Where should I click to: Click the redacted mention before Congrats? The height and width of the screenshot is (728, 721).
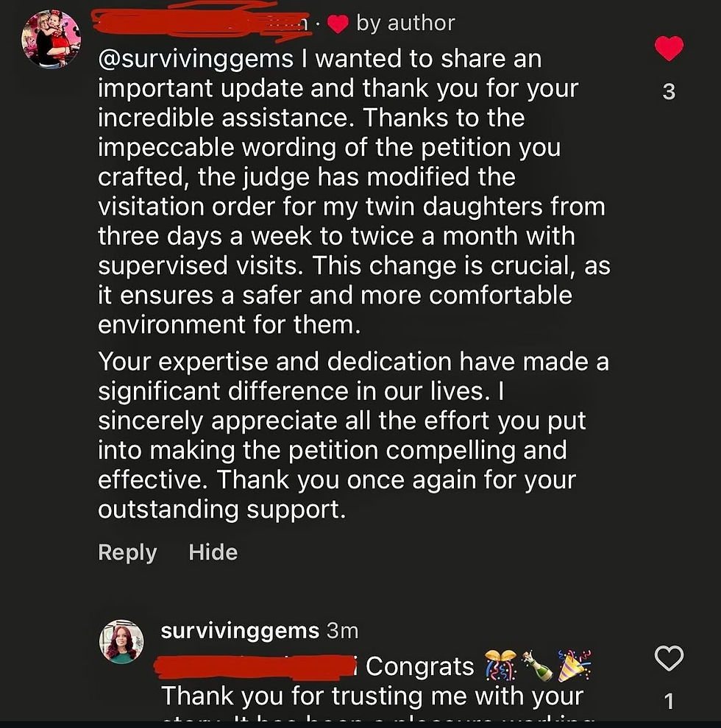click(x=257, y=667)
